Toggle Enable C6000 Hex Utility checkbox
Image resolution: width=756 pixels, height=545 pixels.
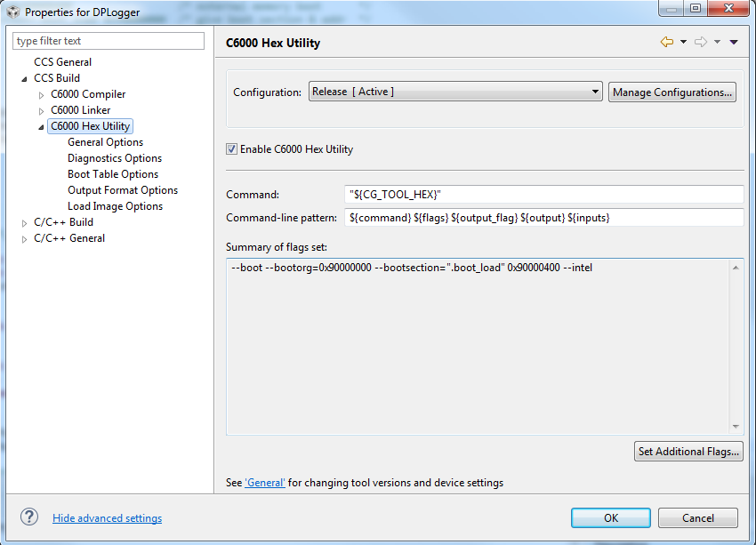click(231, 148)
